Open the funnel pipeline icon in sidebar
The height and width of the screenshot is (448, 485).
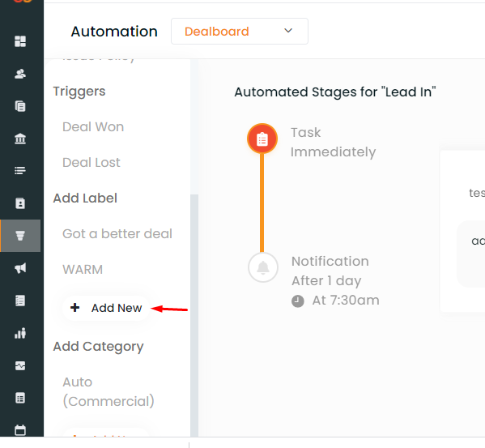(20, 236)
